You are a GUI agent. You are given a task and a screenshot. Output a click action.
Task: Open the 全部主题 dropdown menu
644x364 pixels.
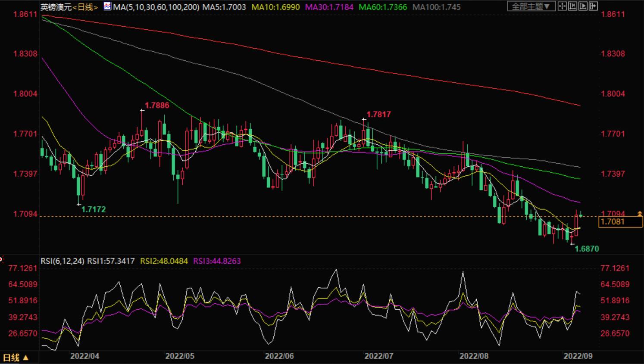point(531,6)
